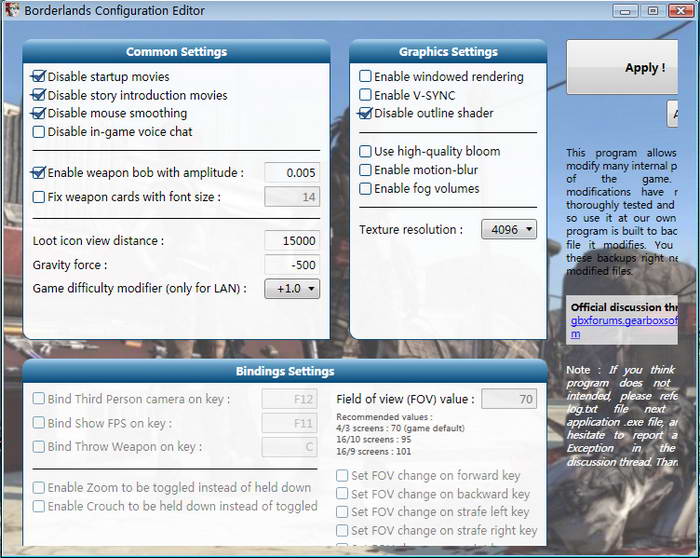700x558 pixels.
Task: Click the '16/9 screens : 101' recommendation text
Action: pos(374,451)
